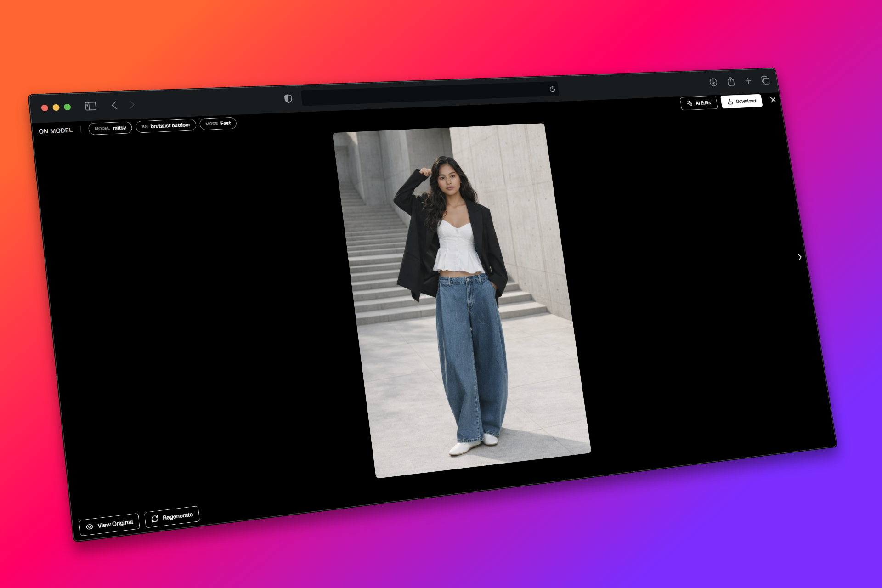
Task: Open the share icon in toolbar
Action: click(731, 81)
